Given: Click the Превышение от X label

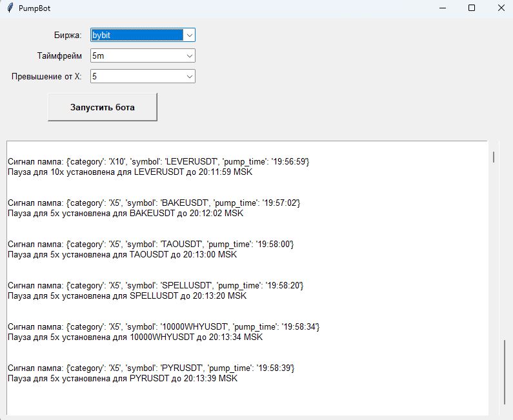Looking at the screenshot, I should 46,77.
